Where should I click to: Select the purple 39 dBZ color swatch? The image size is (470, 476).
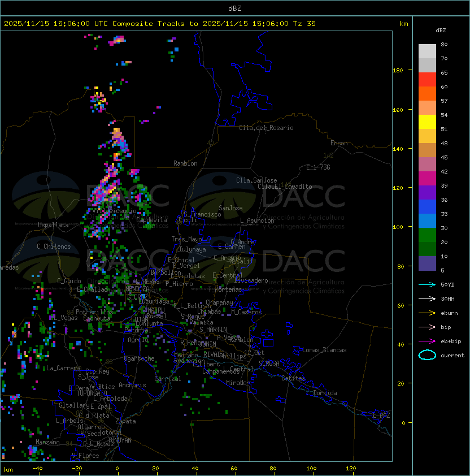pos(427,192)
